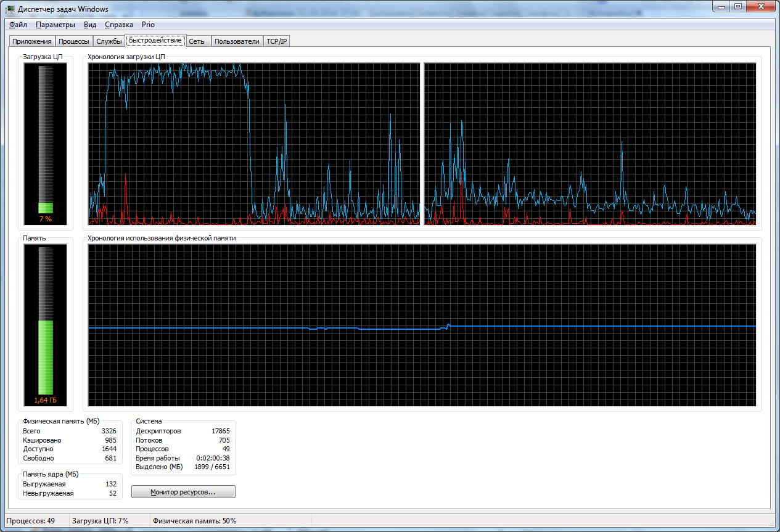Screen dimensions: 780x532
Task: Open the Файл menu
Action: point(18,25)
